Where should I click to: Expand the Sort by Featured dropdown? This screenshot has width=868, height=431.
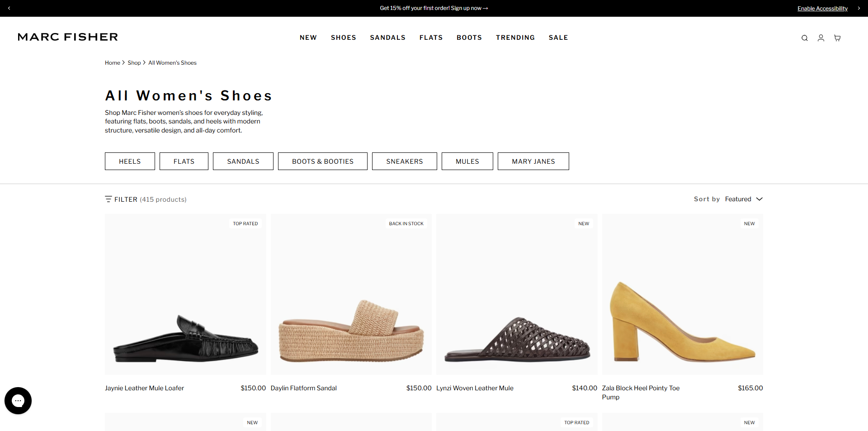coord(743,199)
